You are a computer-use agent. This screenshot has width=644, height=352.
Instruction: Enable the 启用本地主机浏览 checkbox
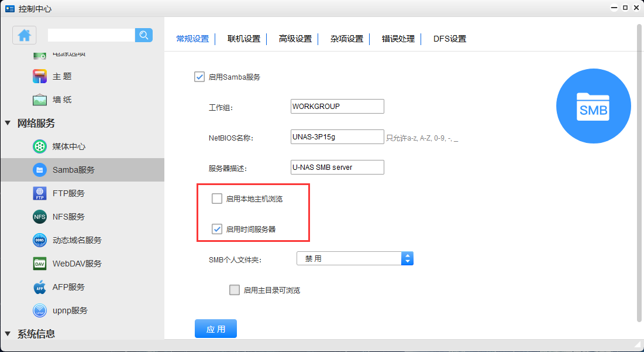point(217,199)
